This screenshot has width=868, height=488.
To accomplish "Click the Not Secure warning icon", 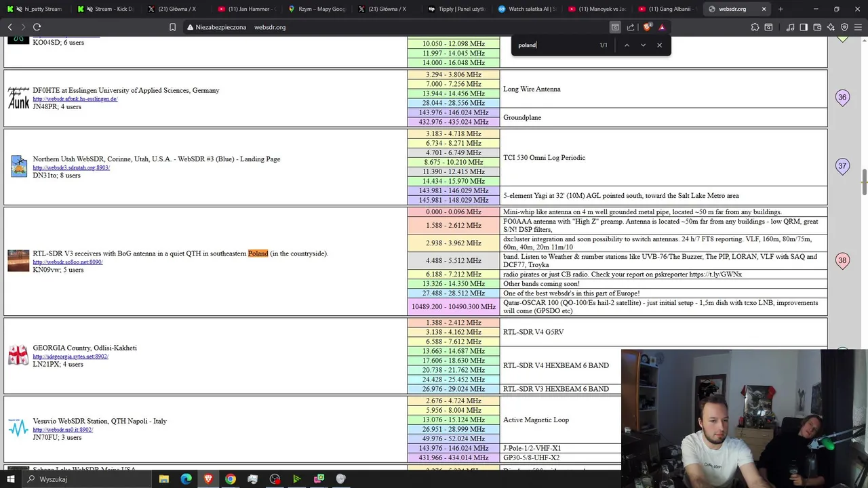I will pyautogui.click(x=191, y=27).
